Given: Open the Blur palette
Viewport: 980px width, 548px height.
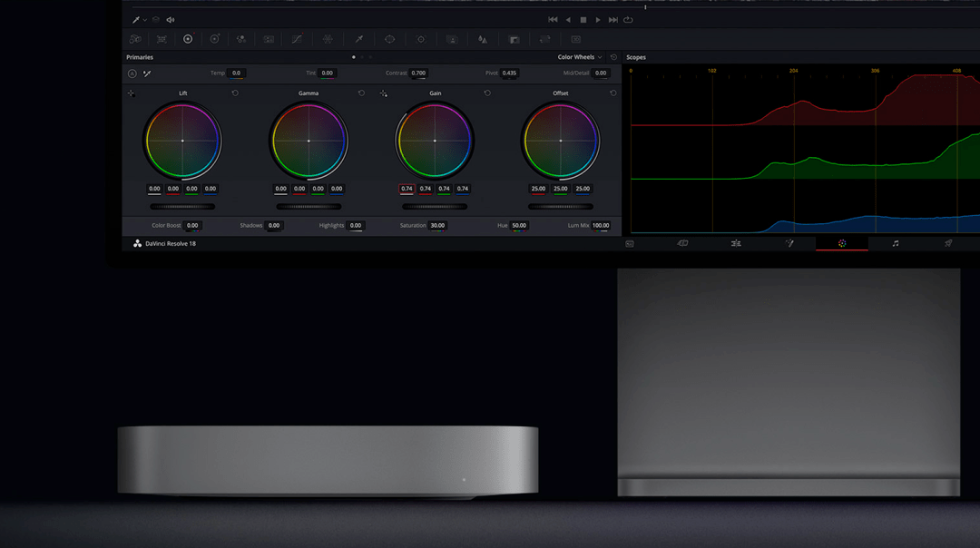Looking at the screenshot, I should click(x=483, y=39).
